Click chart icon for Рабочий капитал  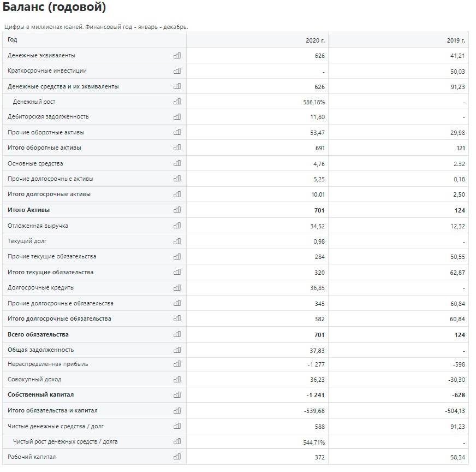[x=177, y=457]
